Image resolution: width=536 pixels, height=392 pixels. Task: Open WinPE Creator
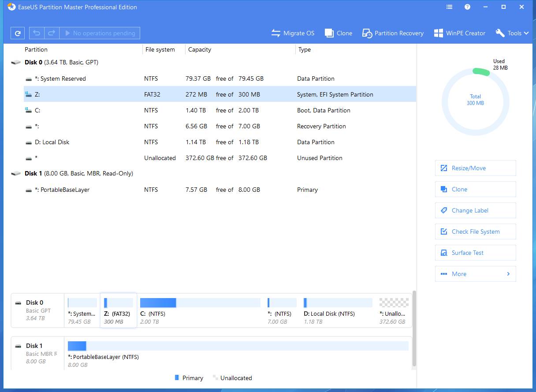(460, 33)
